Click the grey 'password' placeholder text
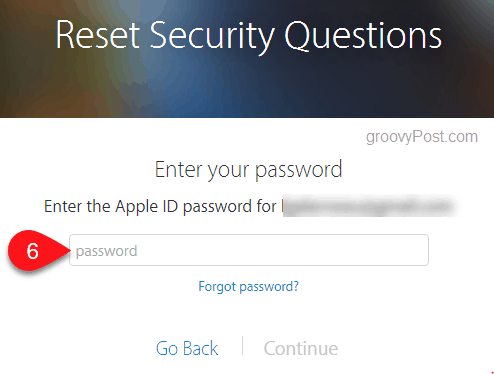 point(106,251)
